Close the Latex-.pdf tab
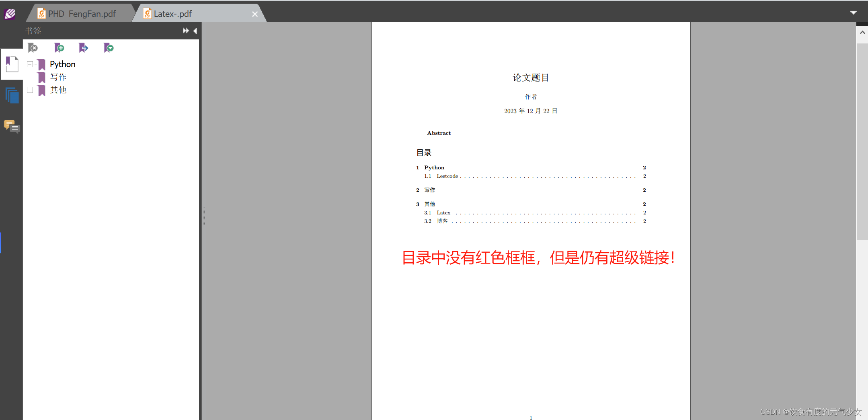The height and width of the screenshot is (420, 868). (x=255, y=14)
